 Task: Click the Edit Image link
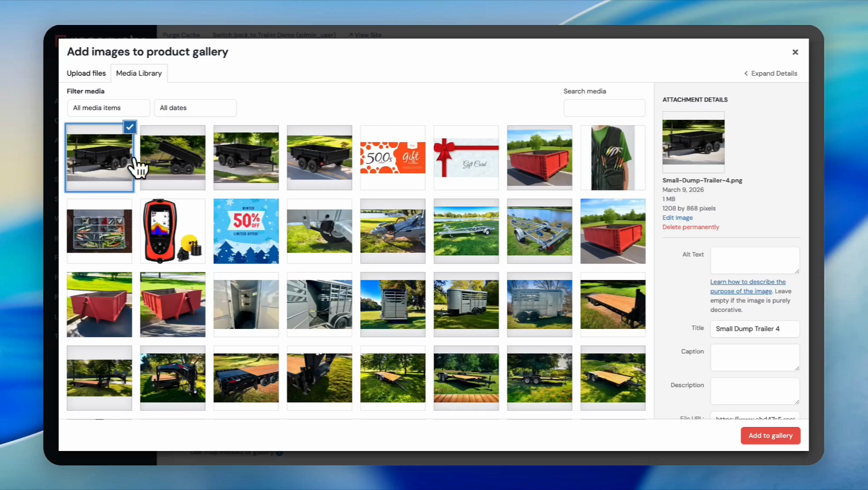tap(678, 218)
